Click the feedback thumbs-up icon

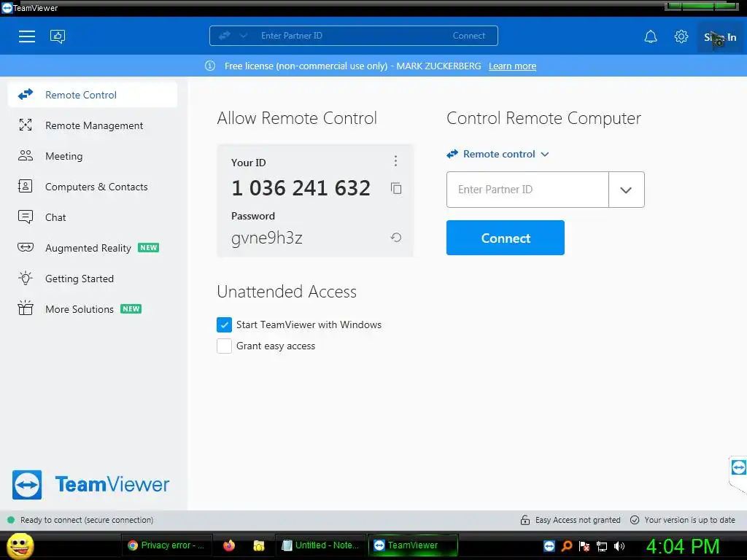click(x=58, y=36)
